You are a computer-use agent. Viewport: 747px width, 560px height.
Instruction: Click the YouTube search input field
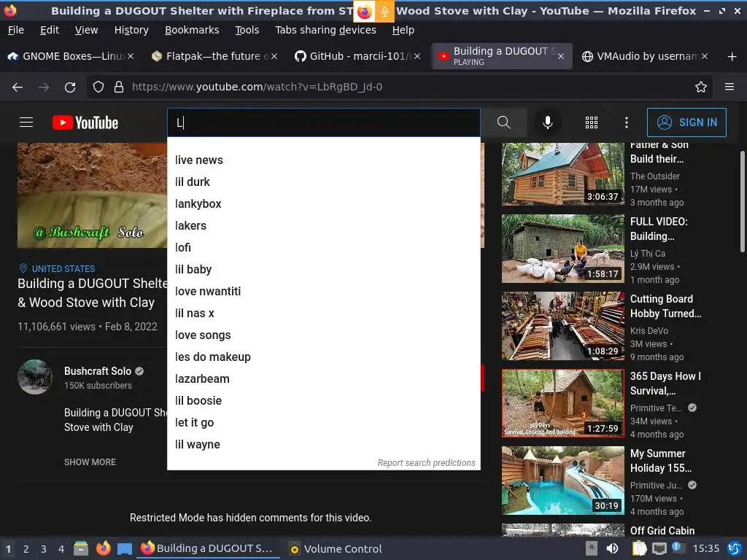pos(323,122)
